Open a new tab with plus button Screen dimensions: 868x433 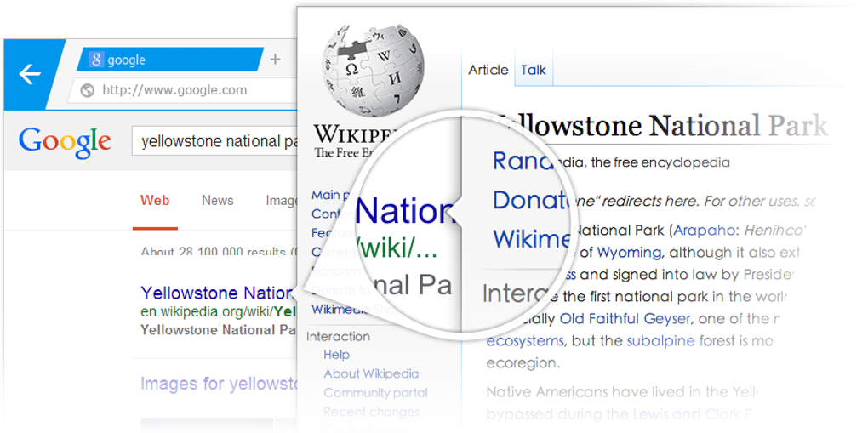click(275, 60)
